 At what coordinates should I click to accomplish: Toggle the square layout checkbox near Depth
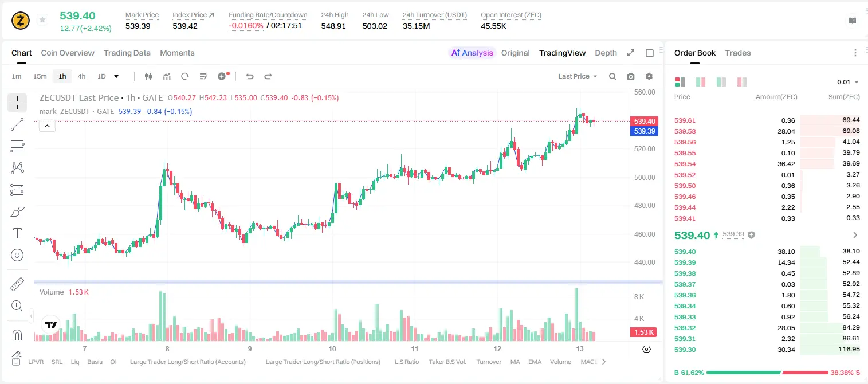tap(650, 53)
